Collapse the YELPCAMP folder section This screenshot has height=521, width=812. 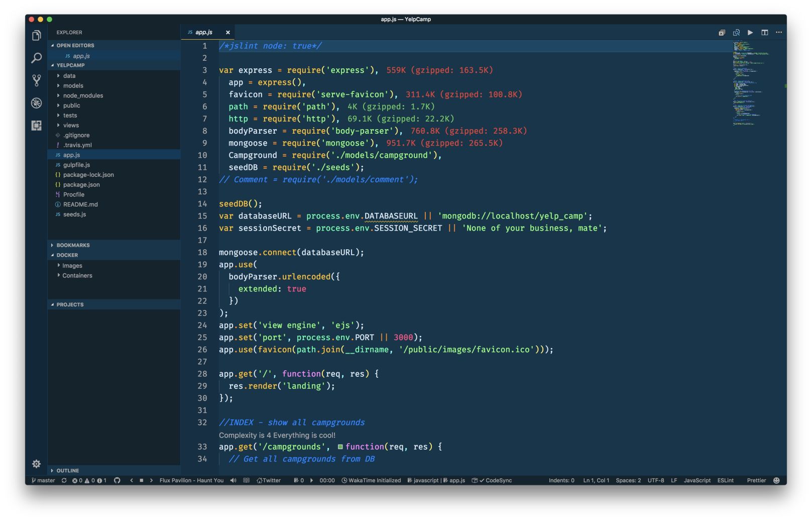[114, 65]
